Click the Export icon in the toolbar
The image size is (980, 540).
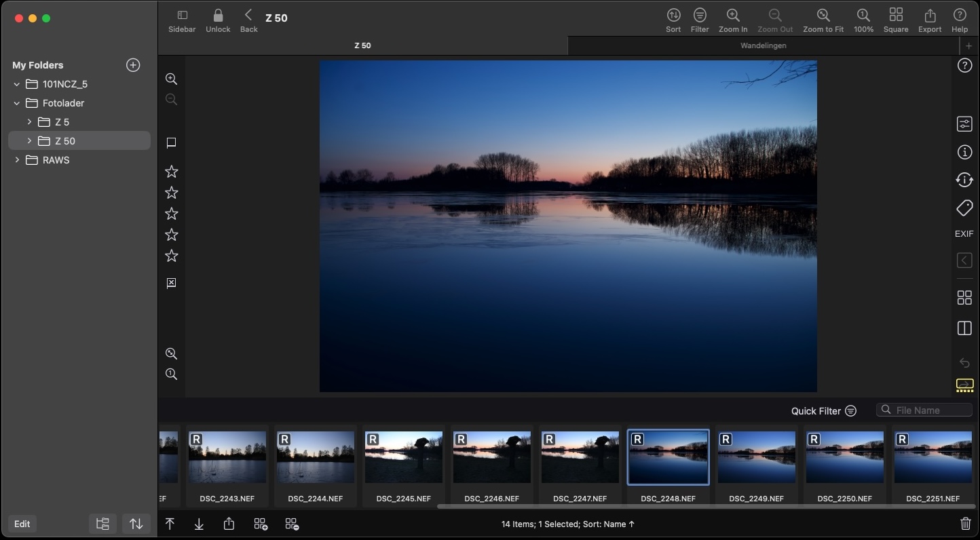[x=929, y=16]
